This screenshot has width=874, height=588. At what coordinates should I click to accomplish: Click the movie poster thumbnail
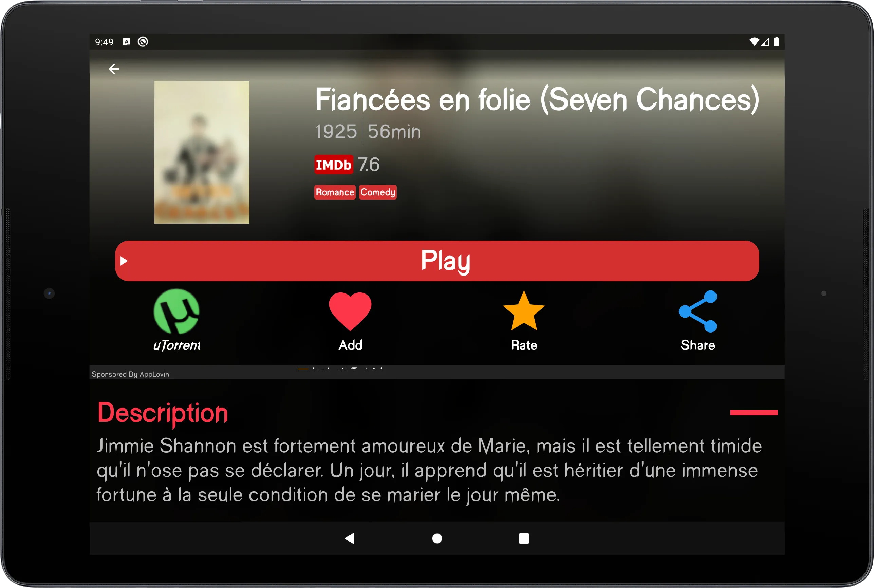click(x=201, y=152)
